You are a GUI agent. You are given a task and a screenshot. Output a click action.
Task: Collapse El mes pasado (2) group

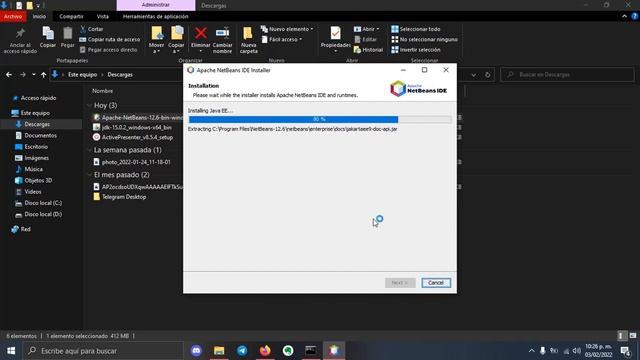pyautogui.click(x=89, y=175)
